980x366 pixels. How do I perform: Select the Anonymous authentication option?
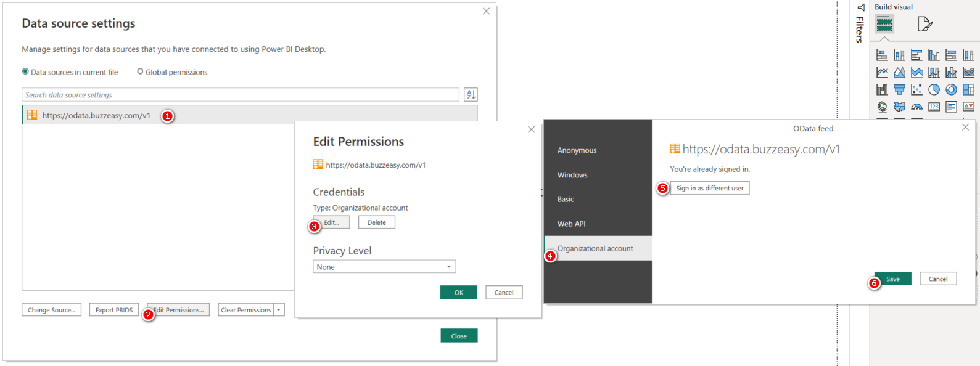click(577, 150)
